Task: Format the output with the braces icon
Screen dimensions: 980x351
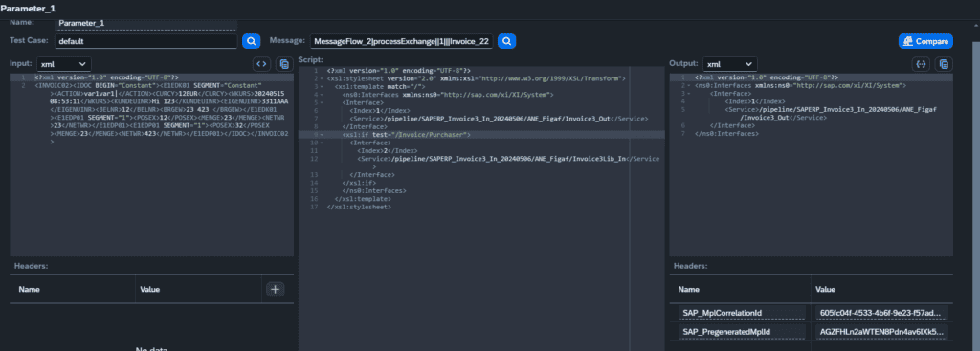Action: pyautogui.click(x=922, y=64)
